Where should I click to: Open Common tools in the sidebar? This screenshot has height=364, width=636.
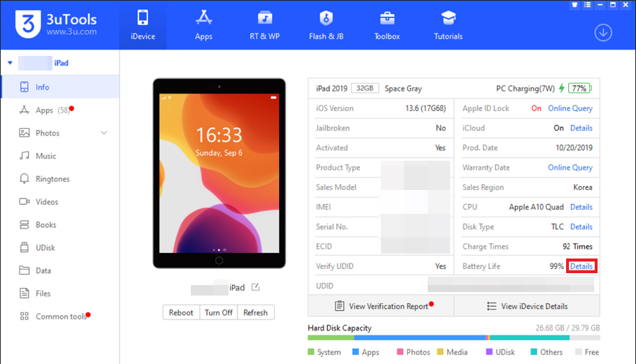point(60,316)
